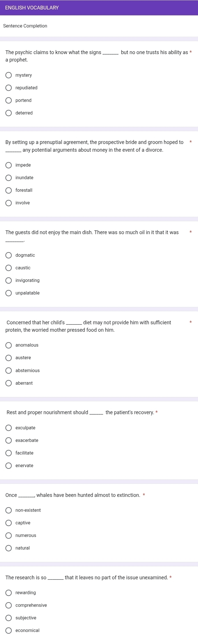Choose 'enervate' as the answer

coord(9,466)
